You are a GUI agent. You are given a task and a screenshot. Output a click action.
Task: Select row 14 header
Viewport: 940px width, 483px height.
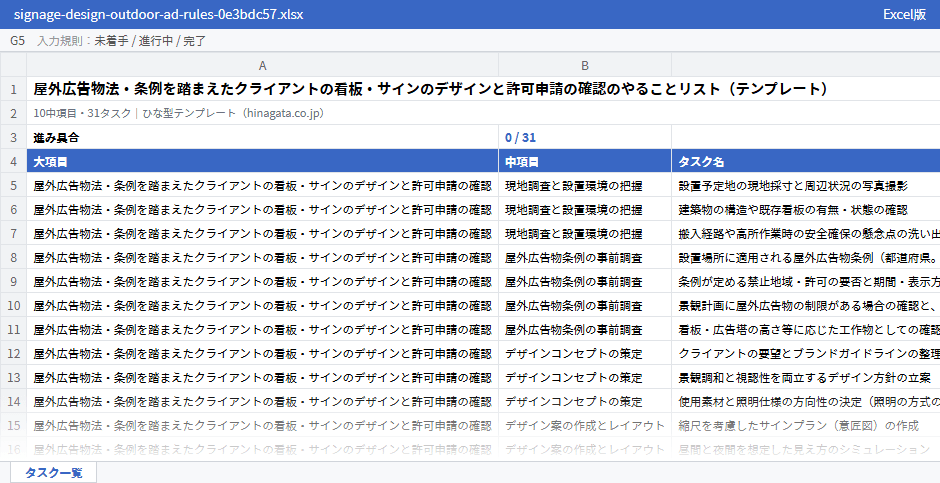tap(13, 401)
